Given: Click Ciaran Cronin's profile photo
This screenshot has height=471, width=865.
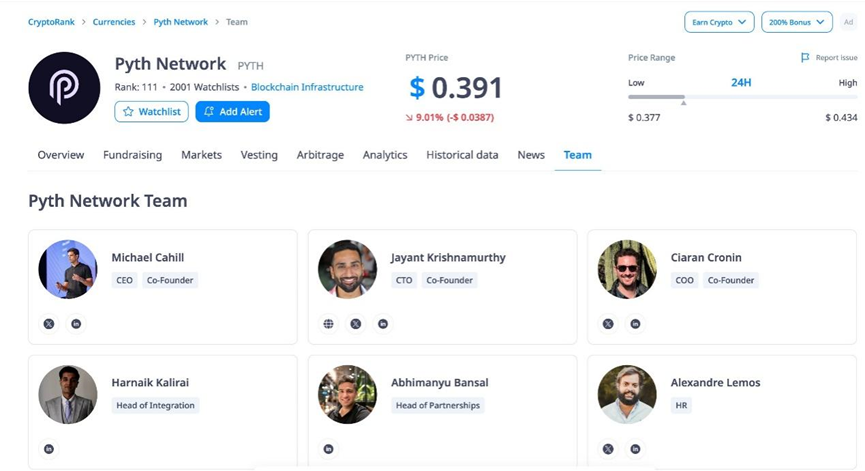Looking at the screenshot, I should click(627, 269).
